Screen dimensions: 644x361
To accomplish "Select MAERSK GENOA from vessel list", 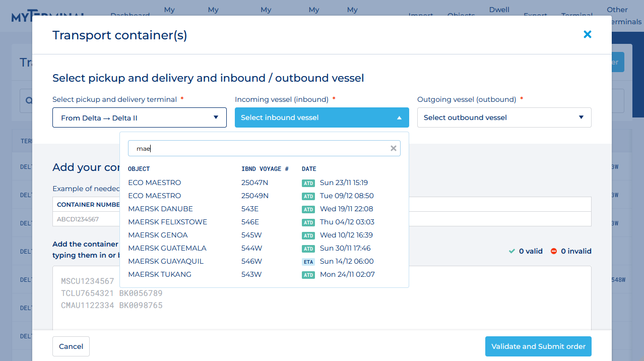I will [158, 235].
